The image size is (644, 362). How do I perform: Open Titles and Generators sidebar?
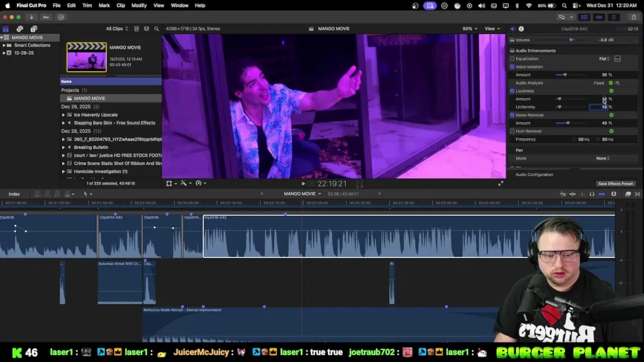34,29
